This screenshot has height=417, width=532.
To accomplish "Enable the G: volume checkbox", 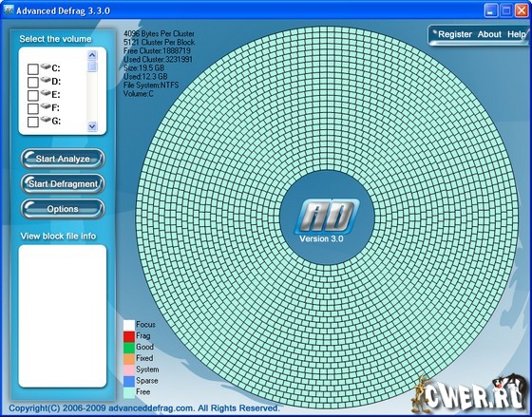I will (33, 122).
